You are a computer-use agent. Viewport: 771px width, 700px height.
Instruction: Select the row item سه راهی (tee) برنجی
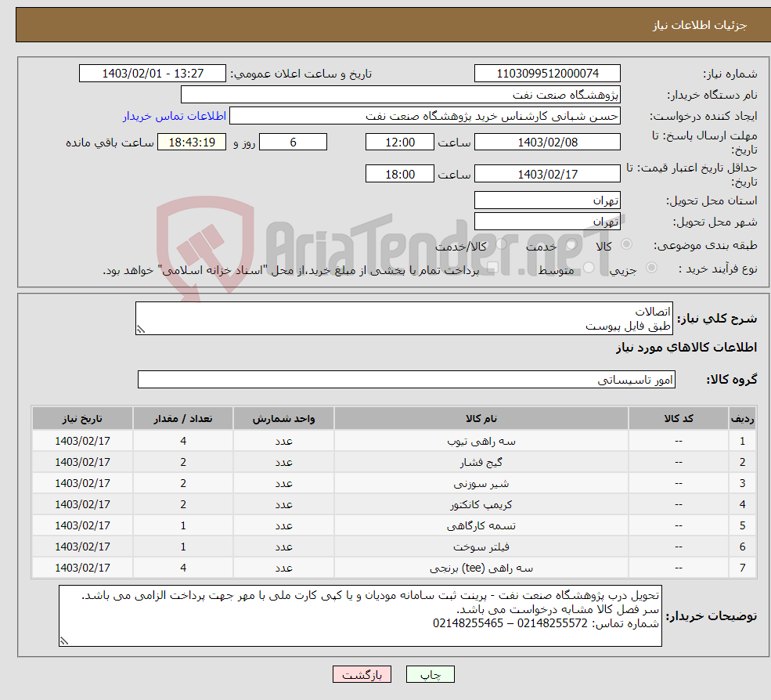(x=481, y=568)
